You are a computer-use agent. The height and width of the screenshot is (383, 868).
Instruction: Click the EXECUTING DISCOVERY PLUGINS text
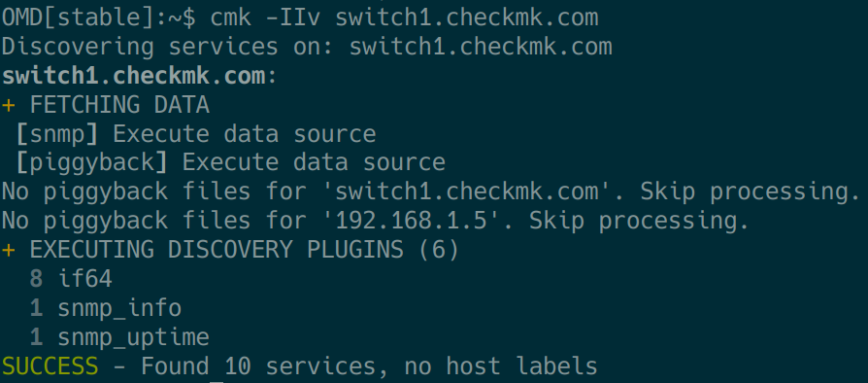point(217,250)
